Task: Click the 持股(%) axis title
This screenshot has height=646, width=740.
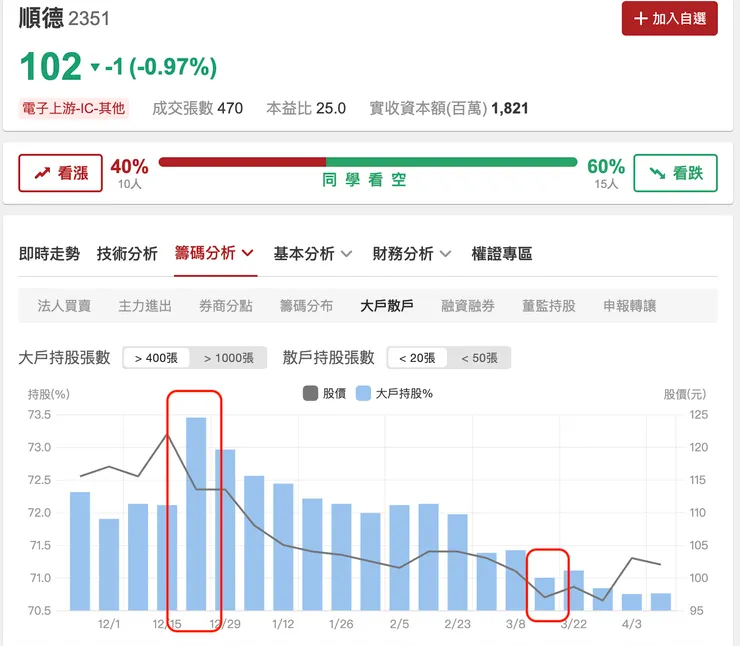Action: pos(49,394)
